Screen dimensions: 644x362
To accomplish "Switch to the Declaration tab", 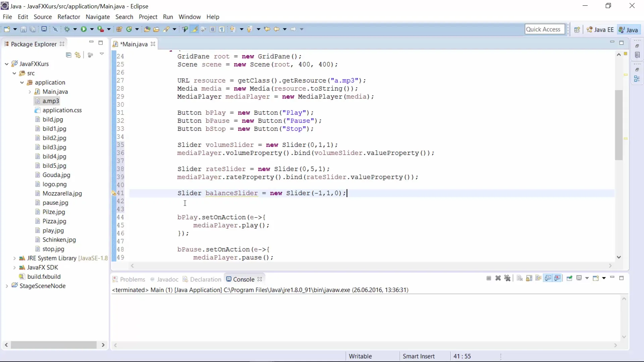I will tap(202, 279).
